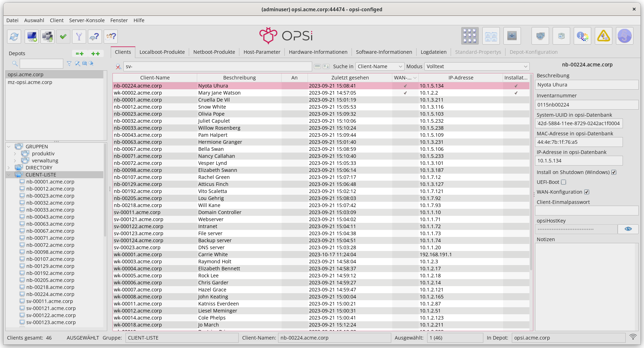This screenshot has height=348, width=644.
Task: Collapse the GRUPPEN tree node
Action: [9, 147]
